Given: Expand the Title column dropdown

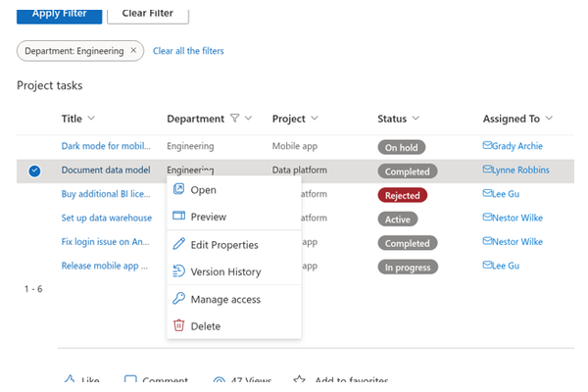Looking at the screenshot, I should (x=91, y=119).
